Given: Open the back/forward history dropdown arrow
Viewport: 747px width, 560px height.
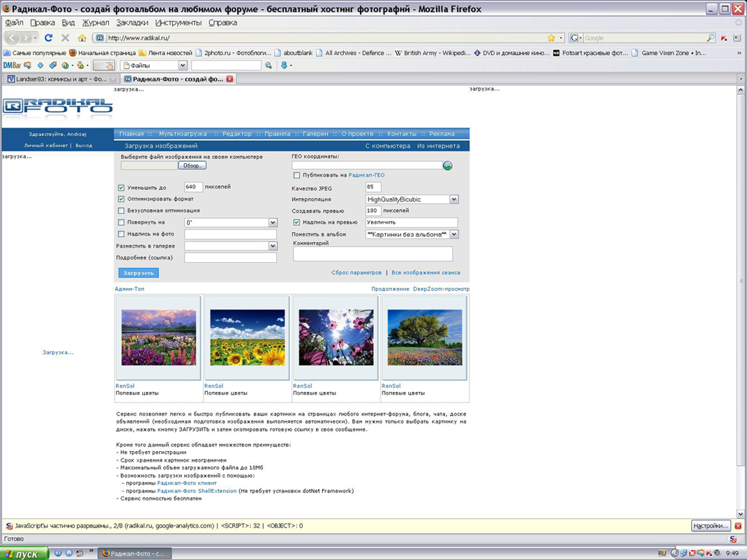Looking at the screenshot, I should point(35,38).
